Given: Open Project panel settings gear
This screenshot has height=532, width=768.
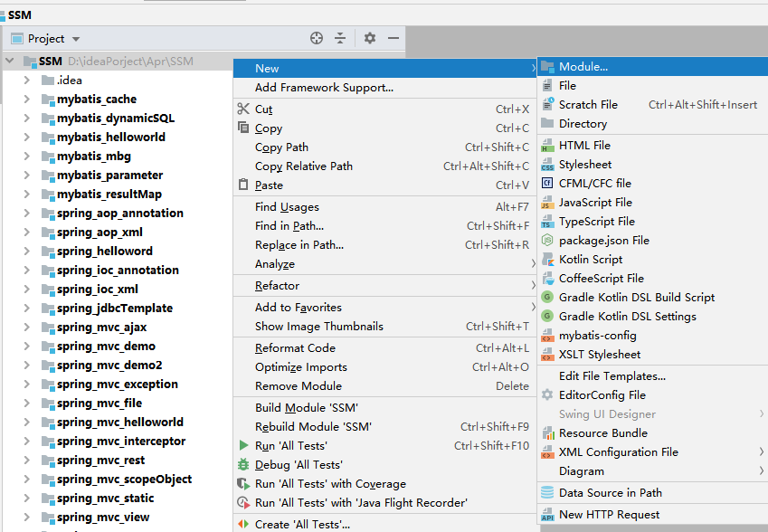Looking at the screenshot, I should (370, 38).
